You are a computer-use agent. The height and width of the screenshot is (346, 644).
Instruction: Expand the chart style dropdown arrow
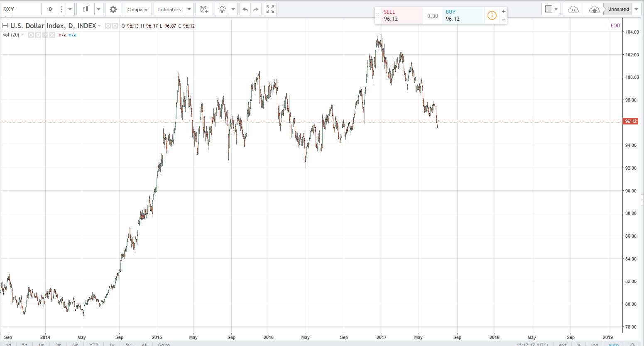point(99,9)
